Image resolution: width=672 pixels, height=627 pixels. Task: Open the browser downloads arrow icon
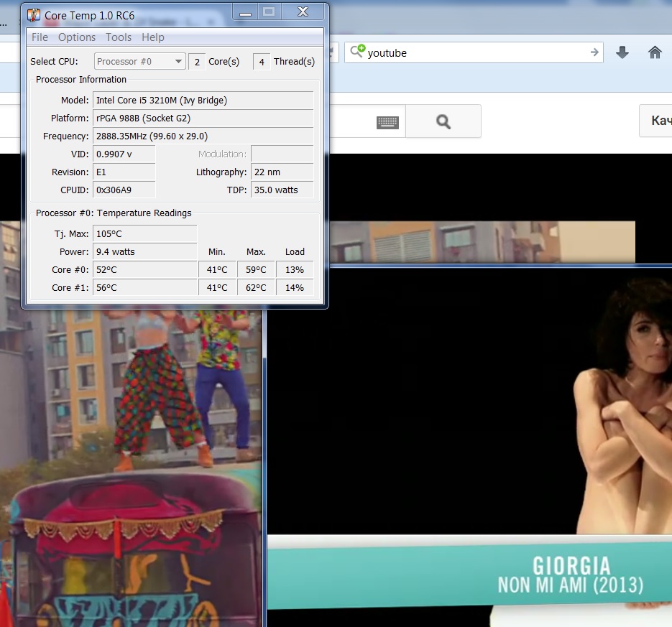tap(622, 52)
